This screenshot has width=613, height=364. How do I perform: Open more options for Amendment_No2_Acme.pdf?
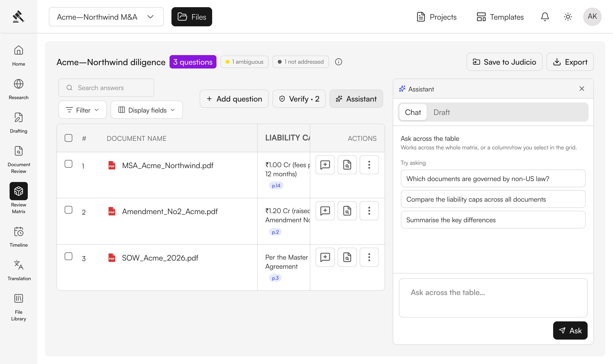[x=369, y=211]
